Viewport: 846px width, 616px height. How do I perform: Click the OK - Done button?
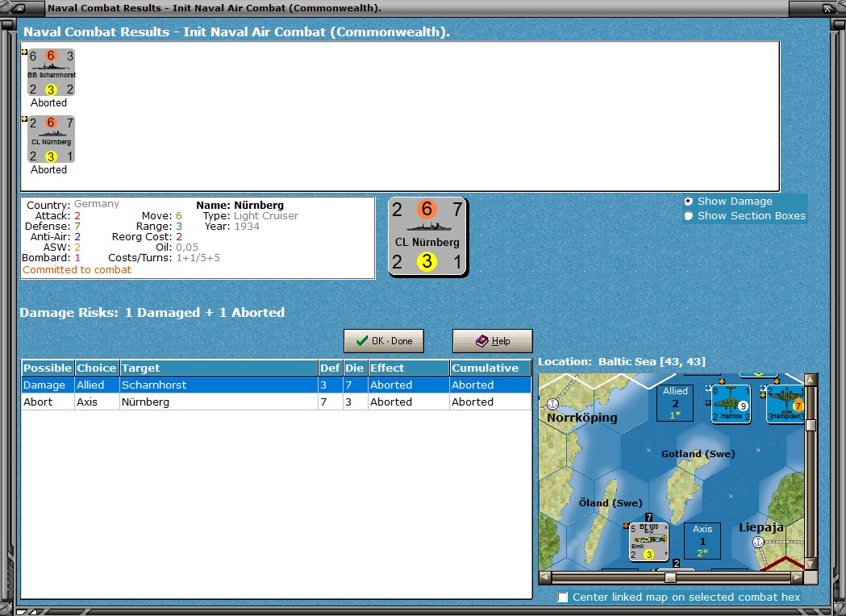tap(384, 341)
